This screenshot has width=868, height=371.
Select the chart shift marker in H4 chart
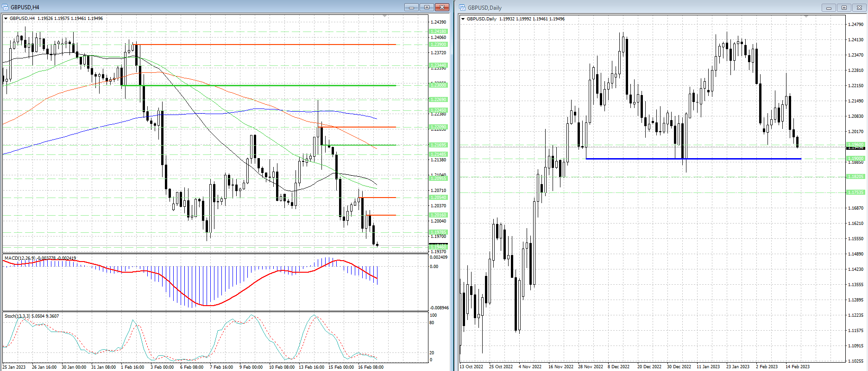pyautogui.click(x=385, y=16)
